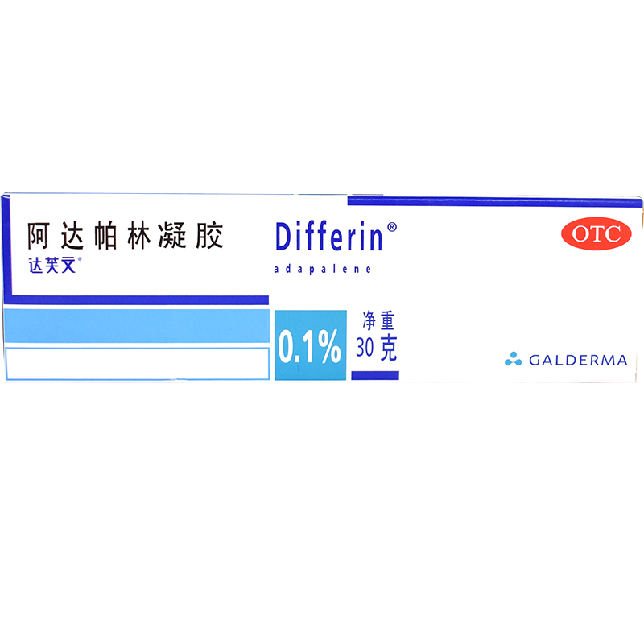
Task: Select the Differin brand name
Action: (329, 237)
